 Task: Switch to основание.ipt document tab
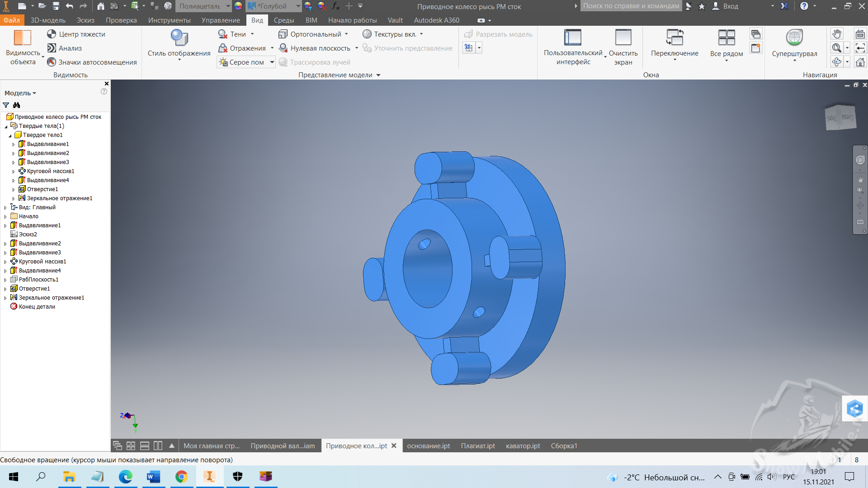click(x=429, y=446)
